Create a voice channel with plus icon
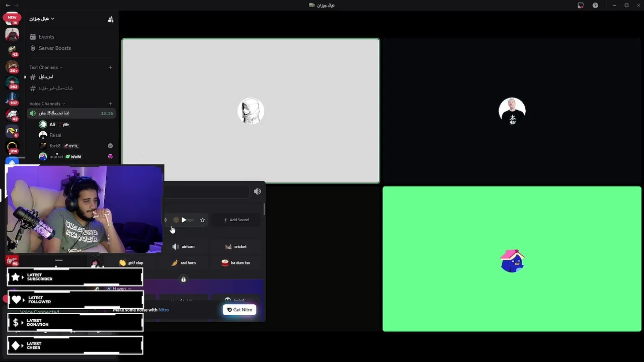The image size is (644, 362). (110, 104)
